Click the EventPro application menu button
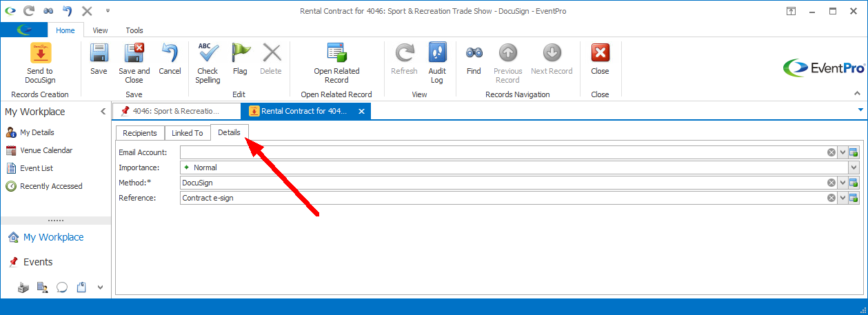 [x=24, y=30]
